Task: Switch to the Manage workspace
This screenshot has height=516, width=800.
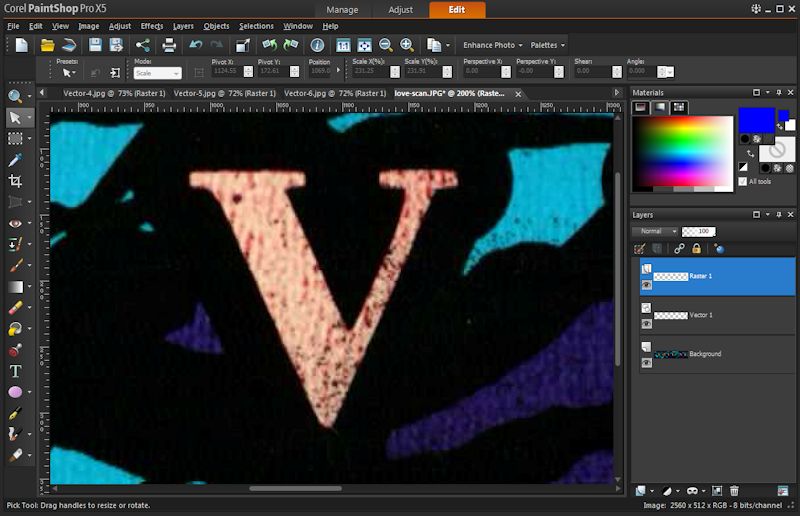Action: [342, 10]
